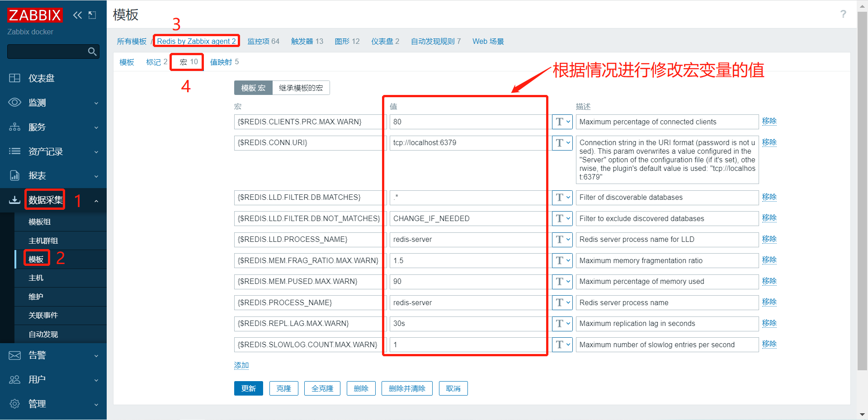The width and height of the screenshot is (868, 420).
Task: Click the 报表 report icon
Action: pos(14,175)
